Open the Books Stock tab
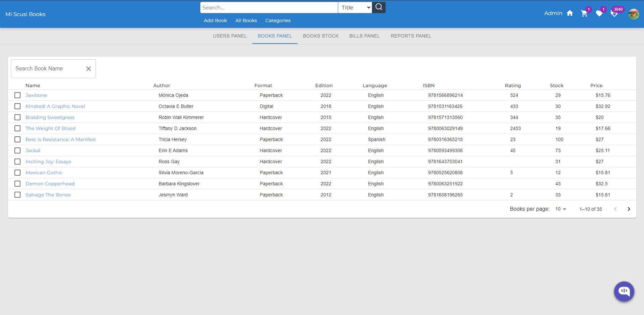Image resolution: width=644 pixels, height=315 pixels. (321, 36)
